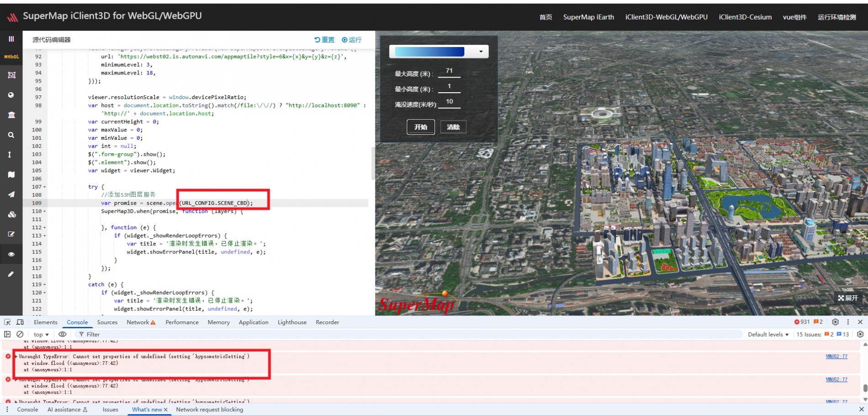Open Network request blocking drawer tab

click(209, 410)
